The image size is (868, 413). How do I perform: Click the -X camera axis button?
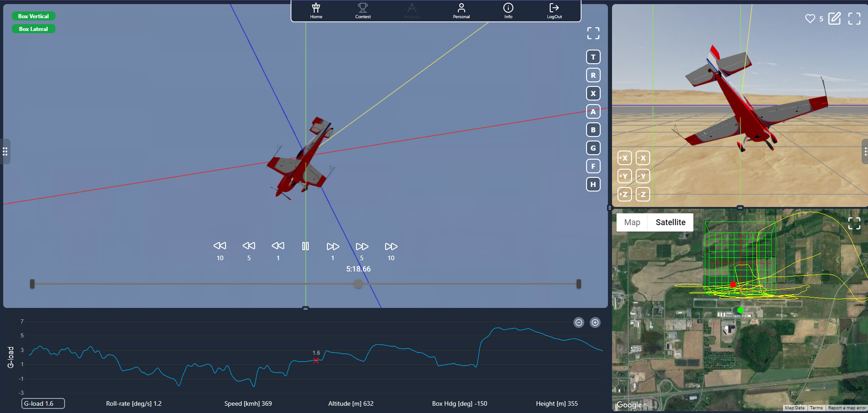642,158
